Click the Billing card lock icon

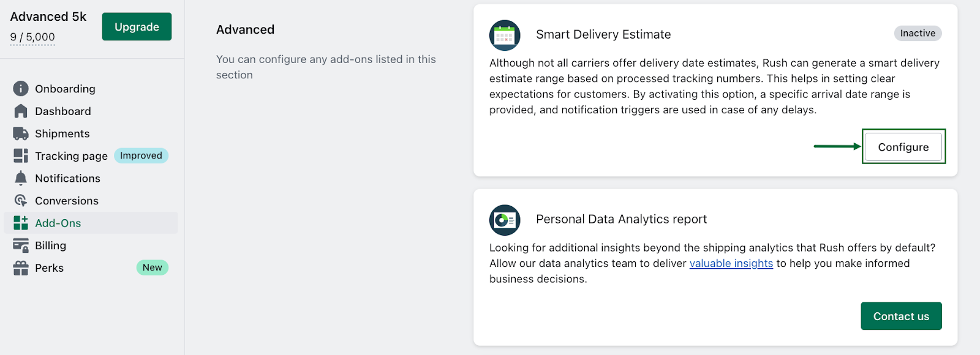coord(21,245)
